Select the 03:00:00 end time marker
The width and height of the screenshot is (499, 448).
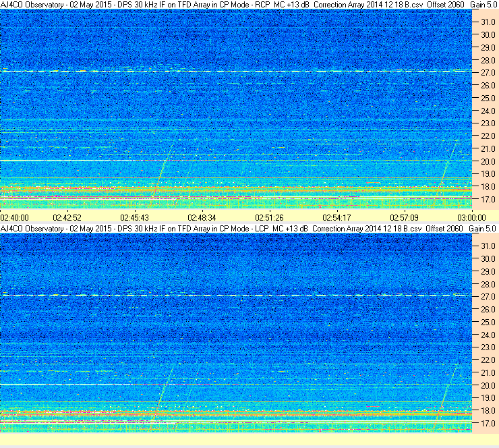471,218
